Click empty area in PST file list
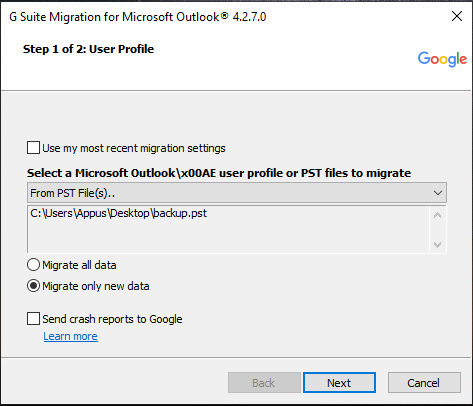The height and width of the screenshot is (406, 473). click(x=228, y=237)
